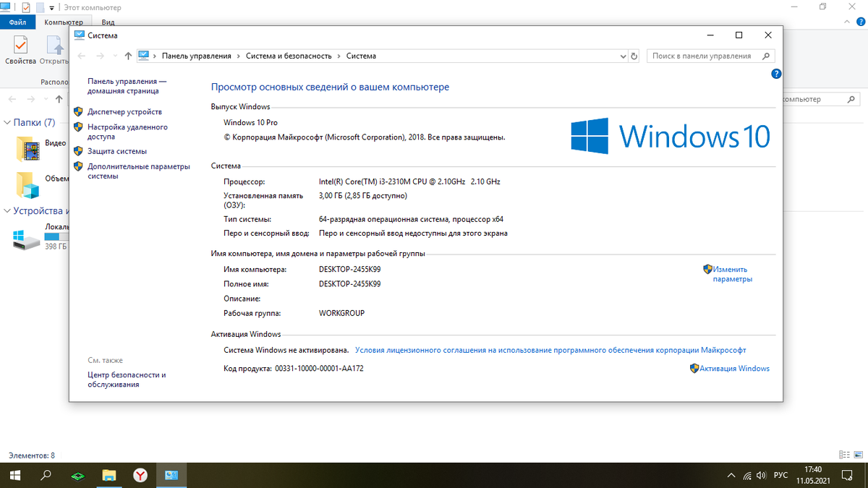Select the 3D Objects (Объемные) folder icon
Viewport: 868px width, 488px height.
tap(28, 184)
